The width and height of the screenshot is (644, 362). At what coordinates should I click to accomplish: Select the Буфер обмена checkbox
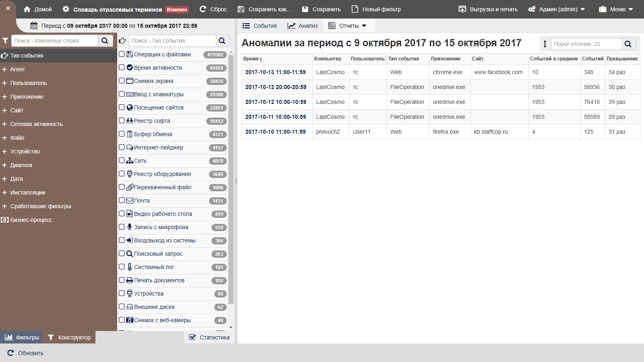click(122, 134)
